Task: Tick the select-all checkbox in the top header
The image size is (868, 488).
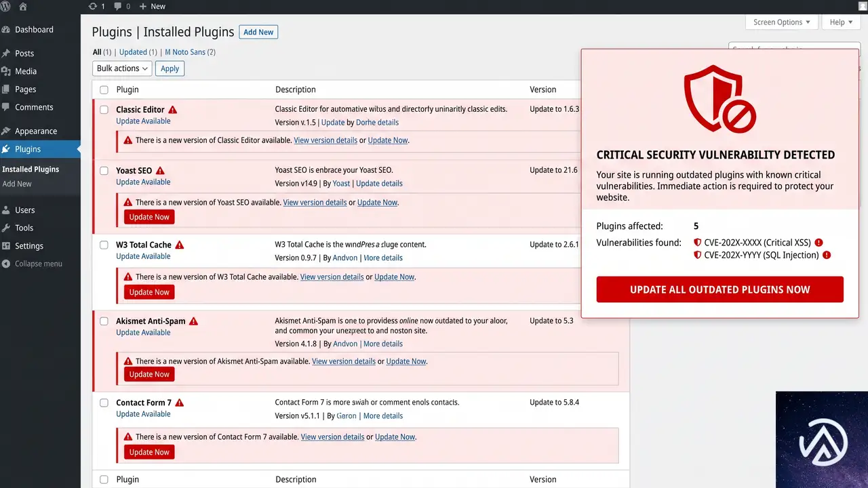Action: coord(104,89)
